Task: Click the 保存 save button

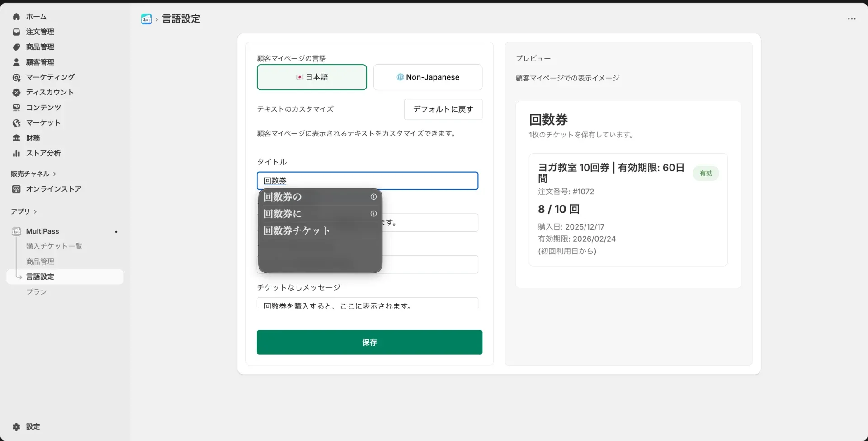Action: pos(369,342)
